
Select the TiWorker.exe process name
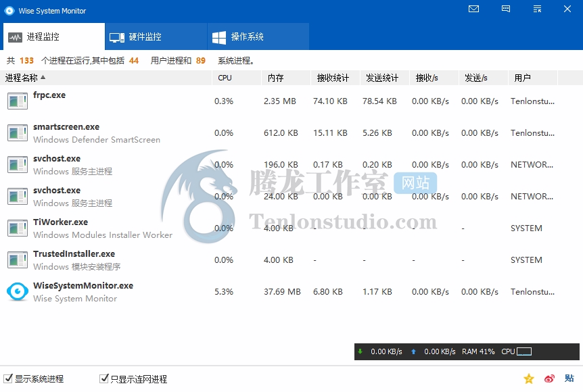[x=60, y=222]
